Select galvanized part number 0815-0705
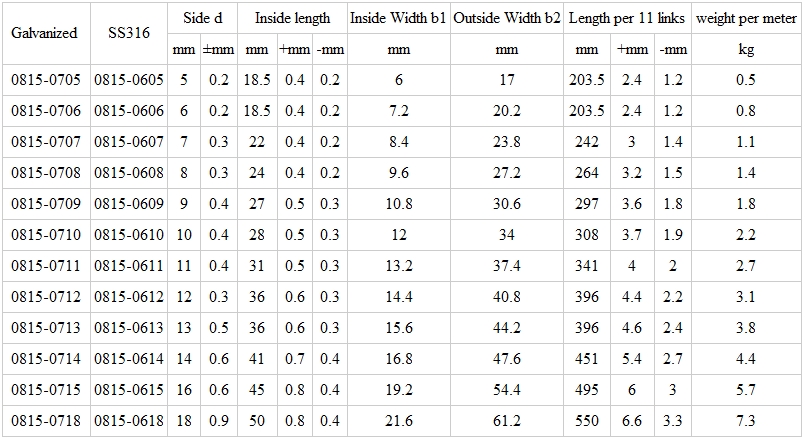Viewport: 805px width, 440px height. tap(44, 80)
